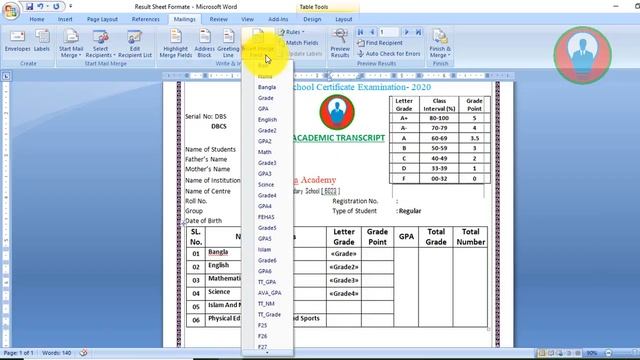Open the Review ribbon tab
Image resolution: width=640 pixels, height=360 pixels.
tap(218, 19)
